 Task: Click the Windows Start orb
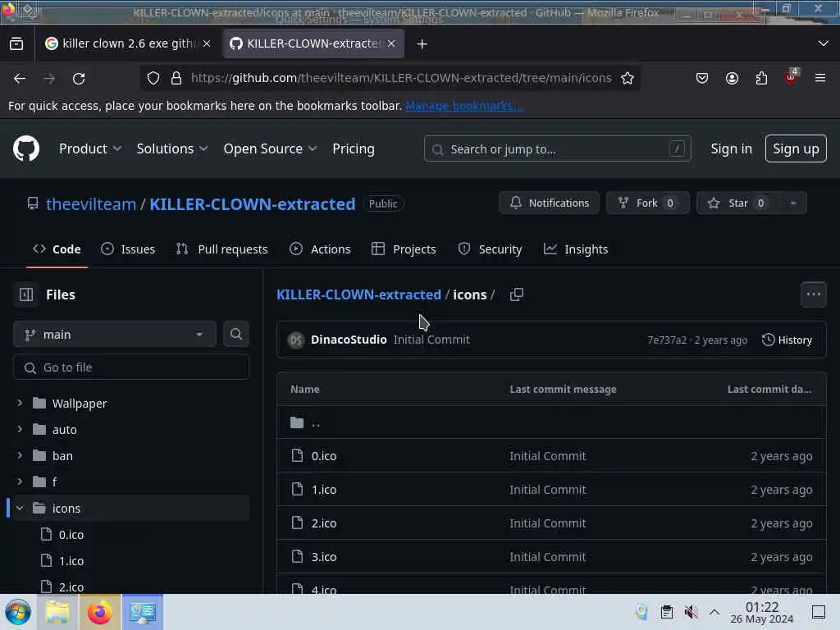18,612
